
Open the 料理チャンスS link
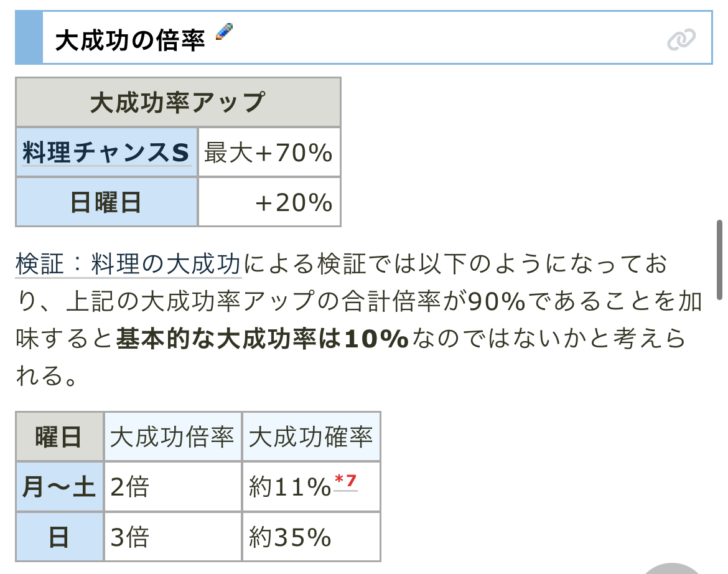click(x=106, y=153)
